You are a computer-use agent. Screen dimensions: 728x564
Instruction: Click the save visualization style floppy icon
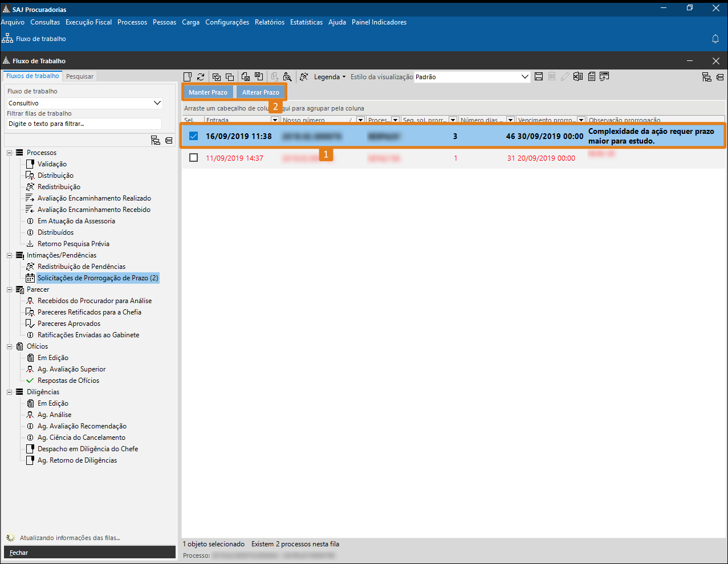click(539, 76)
